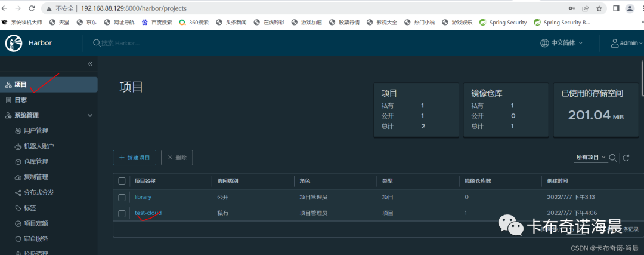
Task: Open the Spring Security R... bookmark
Action: click(x=562, y=23)
